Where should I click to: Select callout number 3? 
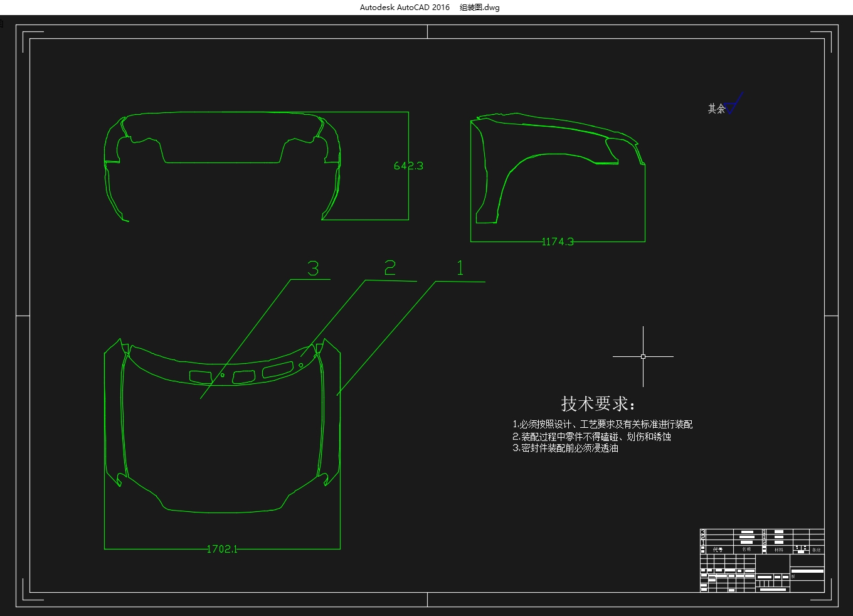coord(313,268)
